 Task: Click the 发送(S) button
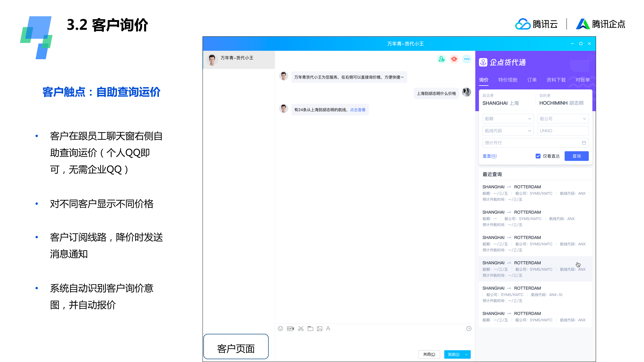pyautogui.click(x=453, y=354)
